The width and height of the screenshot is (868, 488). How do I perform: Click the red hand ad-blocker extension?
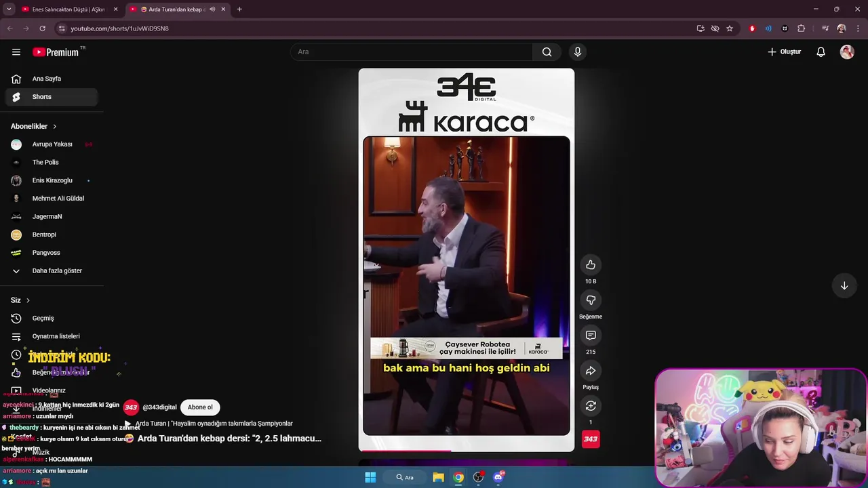(x=752, y=28)
